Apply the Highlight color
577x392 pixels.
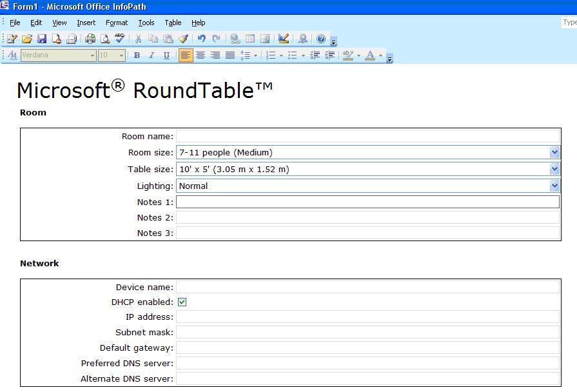(347, 55)
